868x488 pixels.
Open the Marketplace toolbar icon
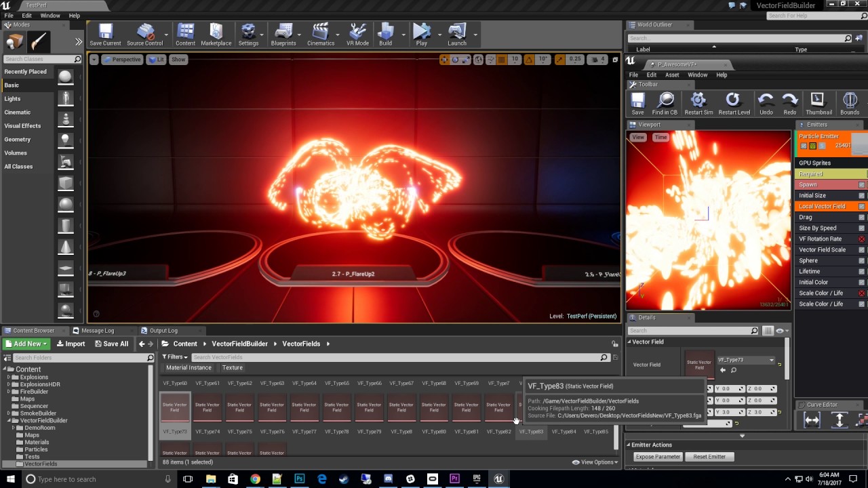pyautogui.click(x=216, y=35)
